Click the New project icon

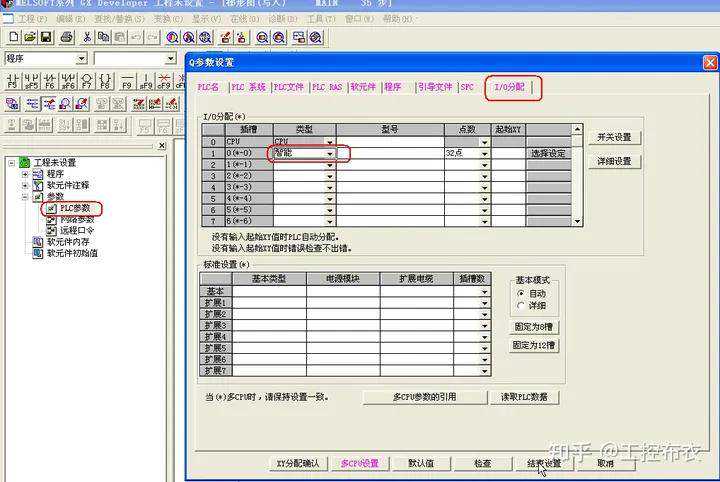(13, 37)
